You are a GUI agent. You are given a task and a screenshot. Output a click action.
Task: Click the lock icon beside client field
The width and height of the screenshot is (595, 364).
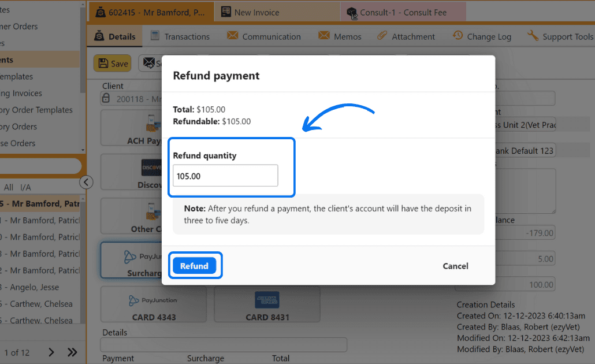coord(106,98)
